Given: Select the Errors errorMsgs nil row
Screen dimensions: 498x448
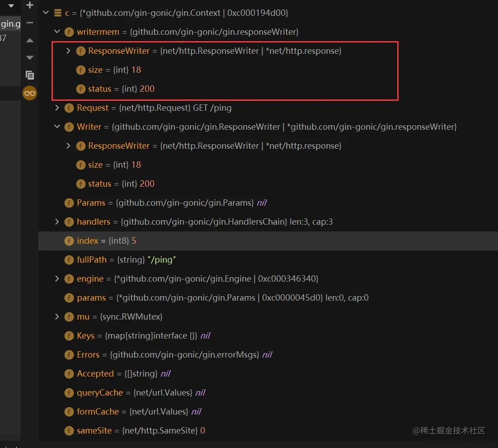Looking at the screenshot, I should (x=268, y=355).
